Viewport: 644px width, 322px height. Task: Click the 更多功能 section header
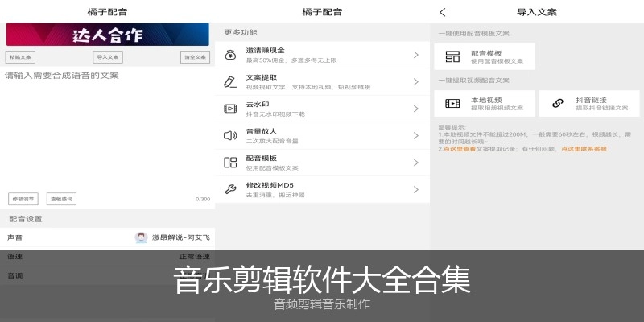coord(241,32)
